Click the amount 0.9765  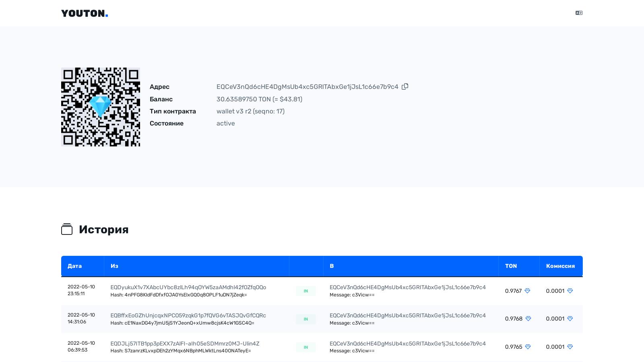click(x=514, y=347)
